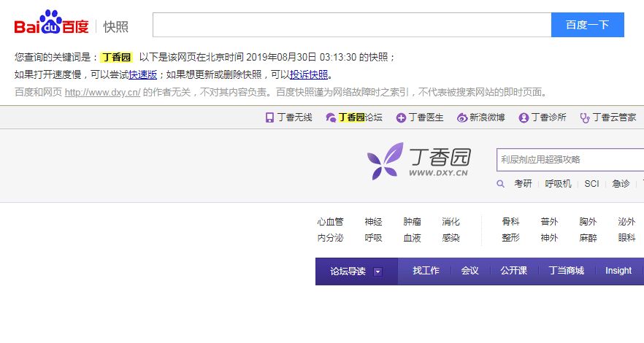Click the 丁香园论坛 chat bubble icon
644x343 pixels.
[331, 117]
